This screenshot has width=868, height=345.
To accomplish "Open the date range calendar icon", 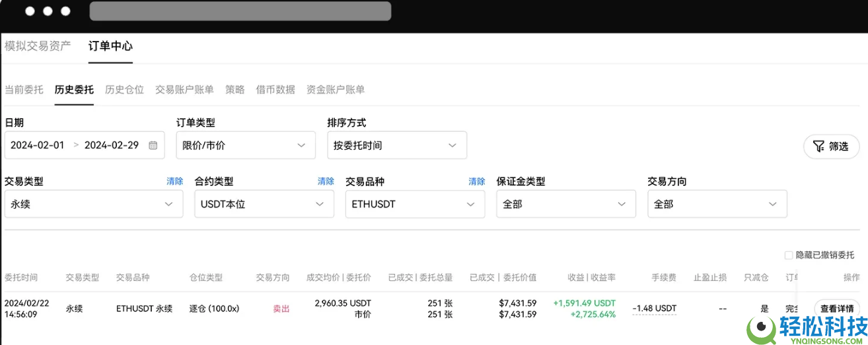I will pyautogui.click(x=153, y=145).
